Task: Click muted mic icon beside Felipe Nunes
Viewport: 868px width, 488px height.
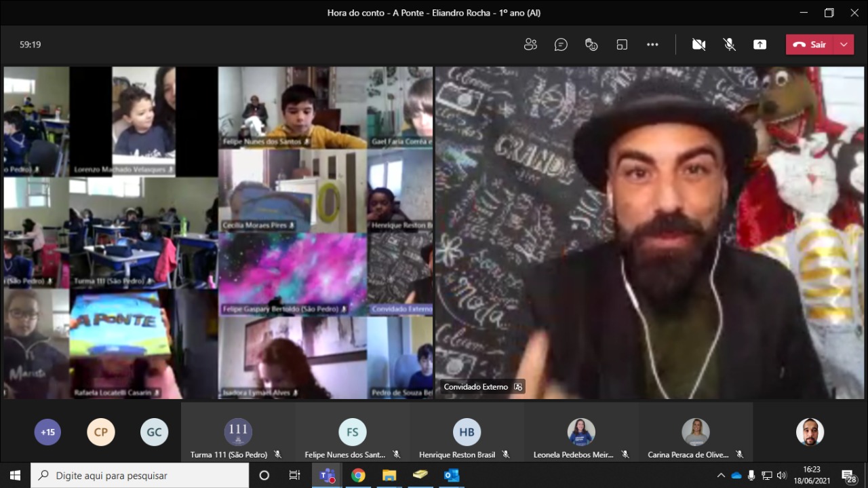Action: pyautogui.click(x=396, y=454)
